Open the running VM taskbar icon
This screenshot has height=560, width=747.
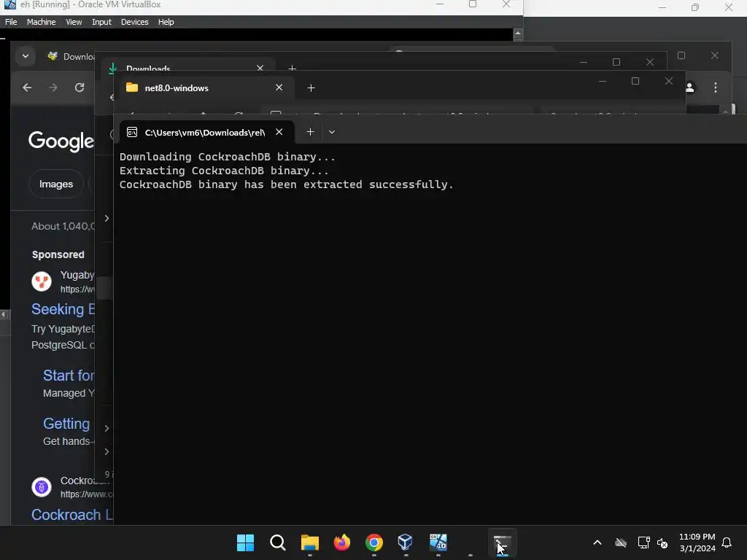tap(438, 542)
